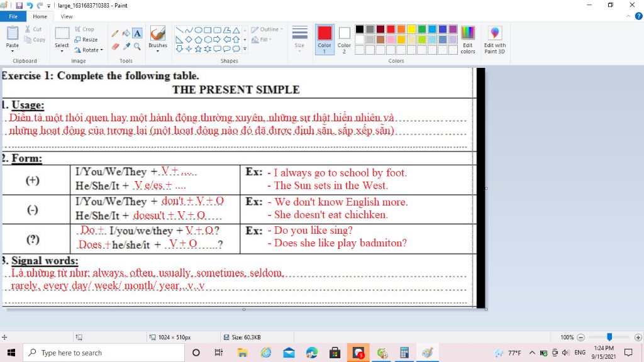
Task: Pick the purple color swatch
Action: coord(453,29)
